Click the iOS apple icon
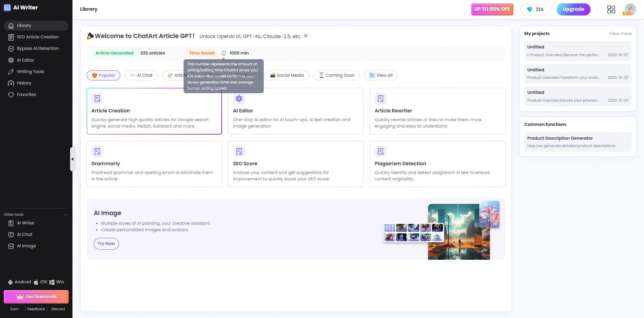The height and width of the screenshot is (318, 644). click(x=36, y=282)
